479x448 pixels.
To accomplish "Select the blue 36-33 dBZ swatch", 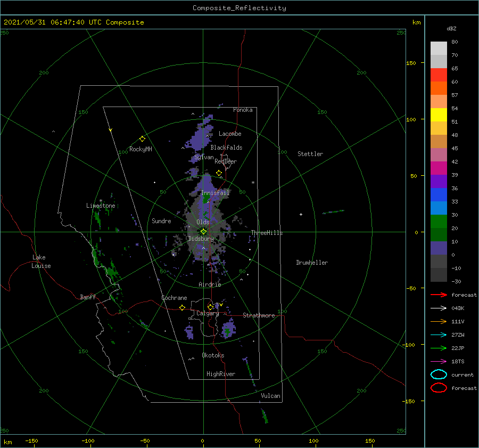I will pyautogui.click(x=439, y=195).
